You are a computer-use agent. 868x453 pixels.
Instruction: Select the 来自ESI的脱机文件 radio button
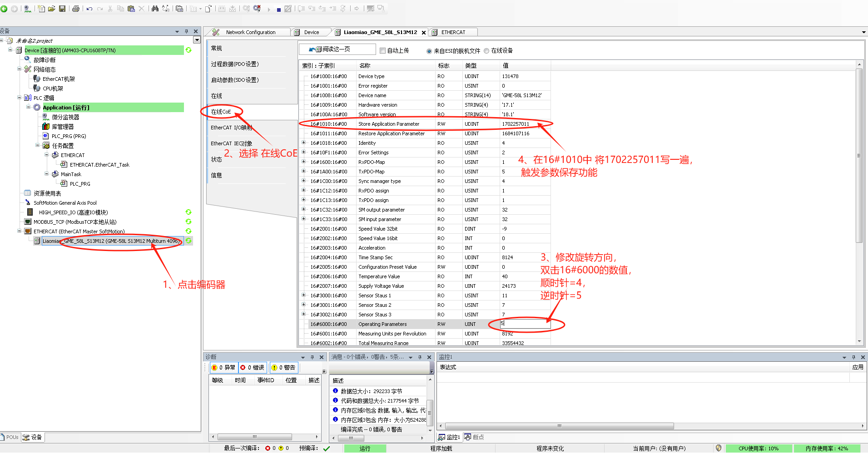pos(429,51)
